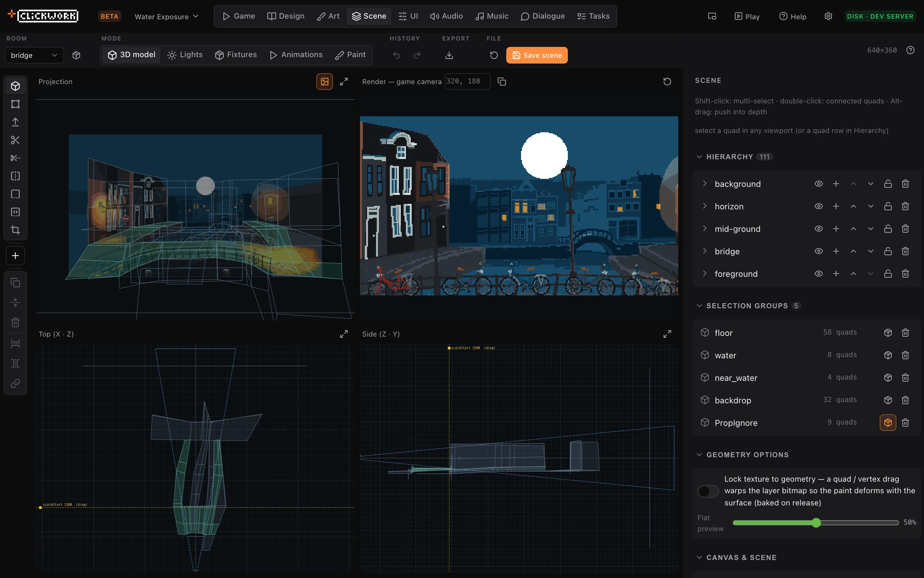Add a quad to the horizon layer
Image resolution: width=924 pixels, height=578 pixels.
[x=836, y=206]
